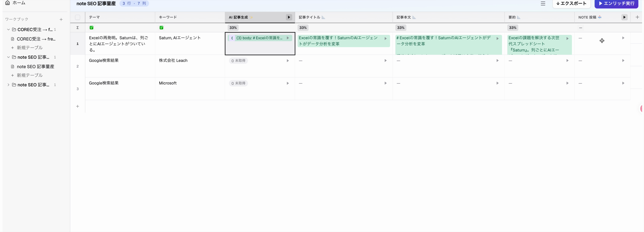Collapse the COREC受注 workbook folder
Viewport: 644px width, 232px height.
8,30
